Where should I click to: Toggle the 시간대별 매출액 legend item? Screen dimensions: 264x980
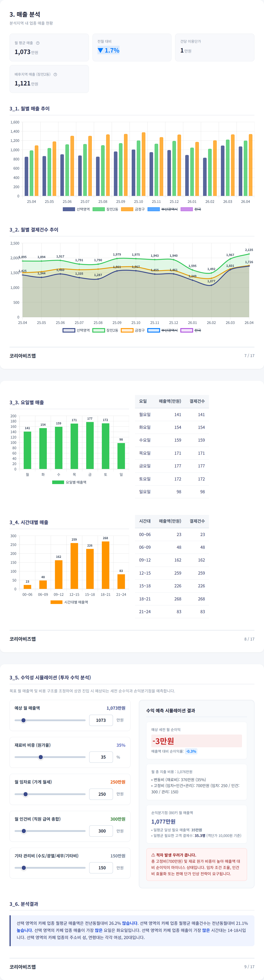69,602
